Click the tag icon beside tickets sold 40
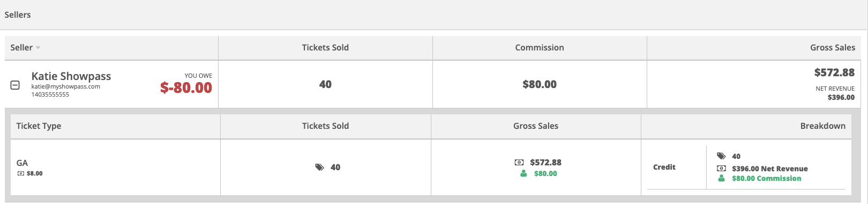 pos(320,167)
